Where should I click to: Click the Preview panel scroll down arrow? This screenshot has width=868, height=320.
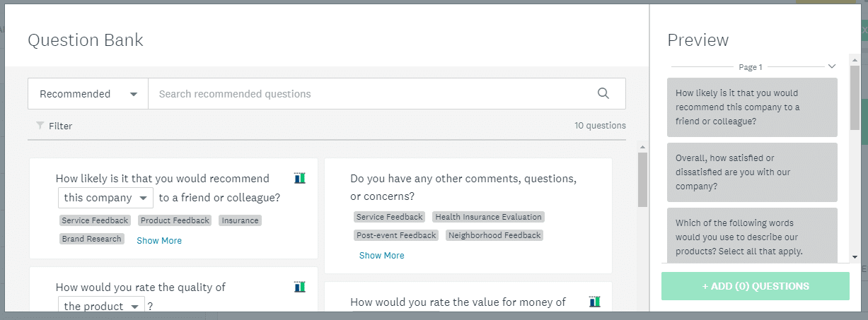tap(855, 257)
